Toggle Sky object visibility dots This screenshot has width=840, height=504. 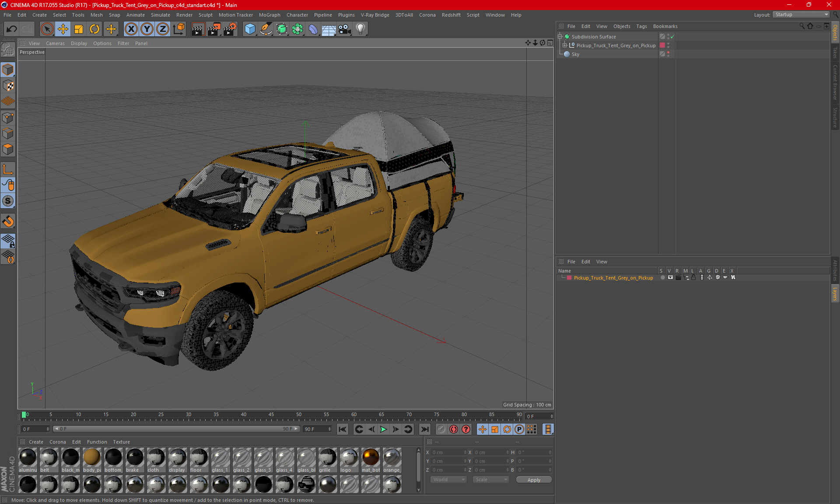click(668, 54)
